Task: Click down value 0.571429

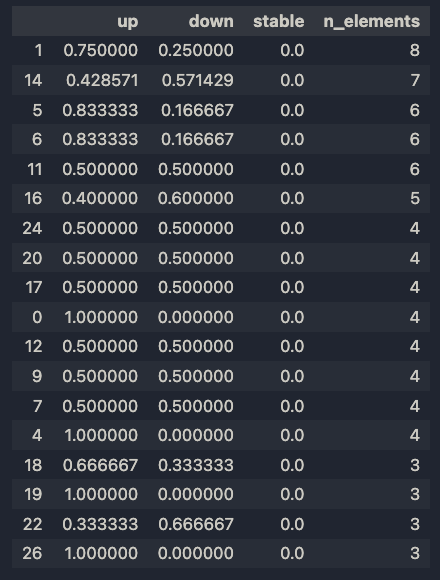Action: click(x=197, y=80)
